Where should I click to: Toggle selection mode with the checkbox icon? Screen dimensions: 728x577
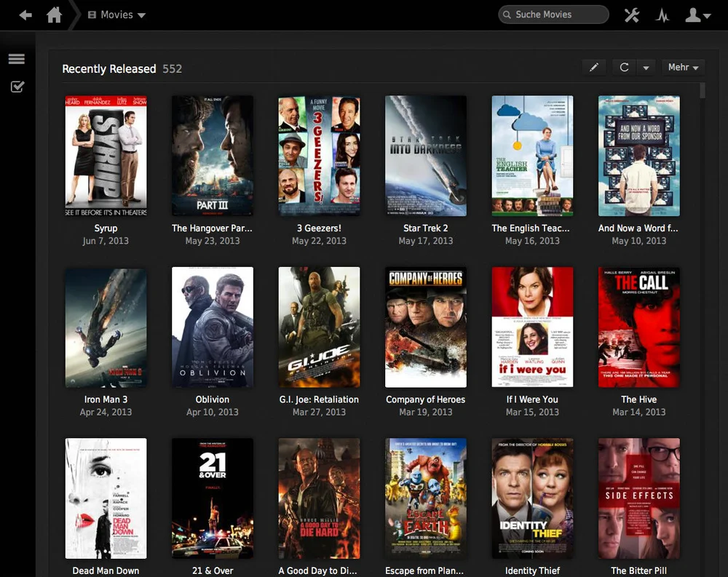(x=17, y=87)
